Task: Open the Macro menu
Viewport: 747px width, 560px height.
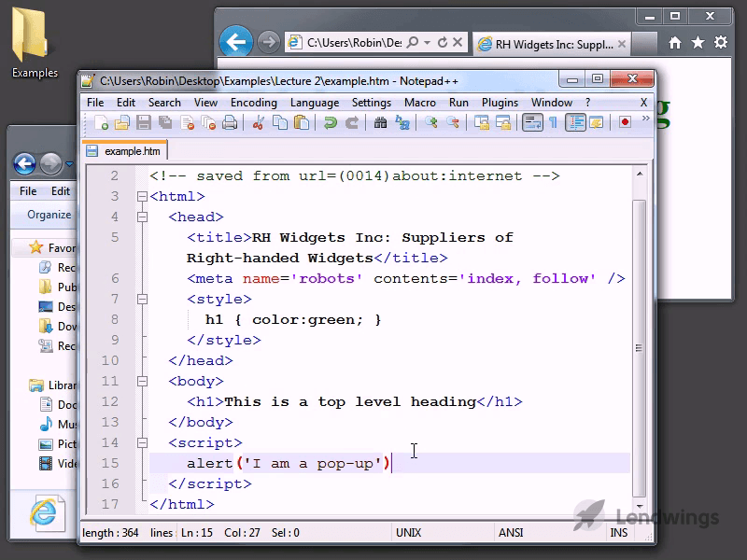Action: click(x=419, y=103)
